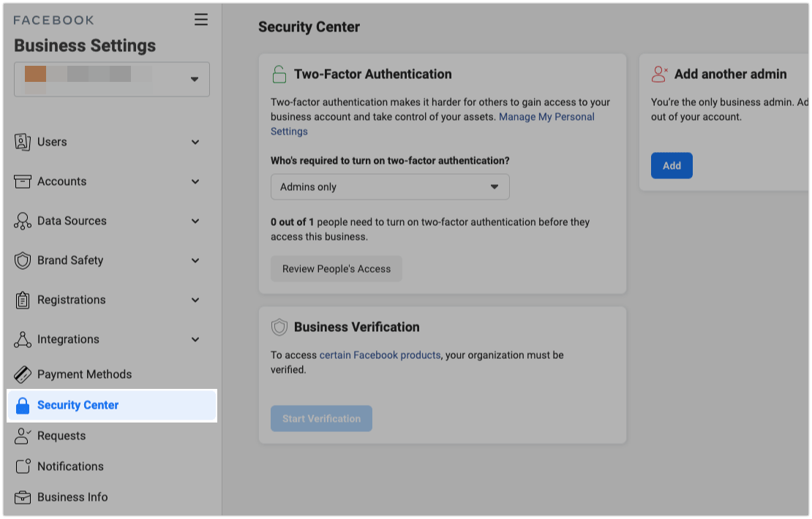Expand the Integrations chevron
812x519 pixels.
pos(195,339)
